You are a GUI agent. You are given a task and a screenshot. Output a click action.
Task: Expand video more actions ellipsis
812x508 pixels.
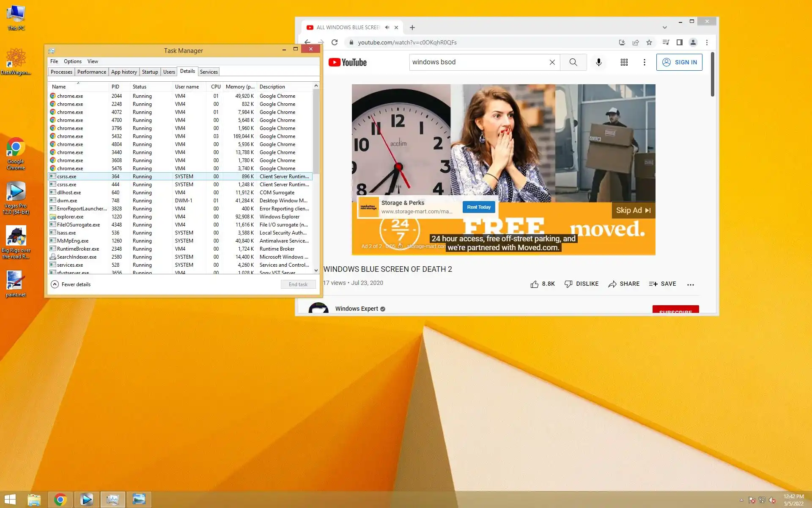point(690,284)
